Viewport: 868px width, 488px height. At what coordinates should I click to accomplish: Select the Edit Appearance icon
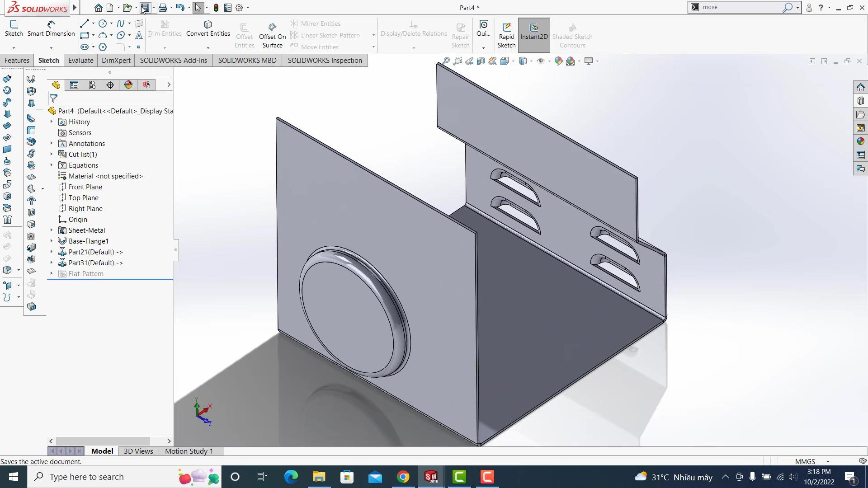tap(558, 61)
